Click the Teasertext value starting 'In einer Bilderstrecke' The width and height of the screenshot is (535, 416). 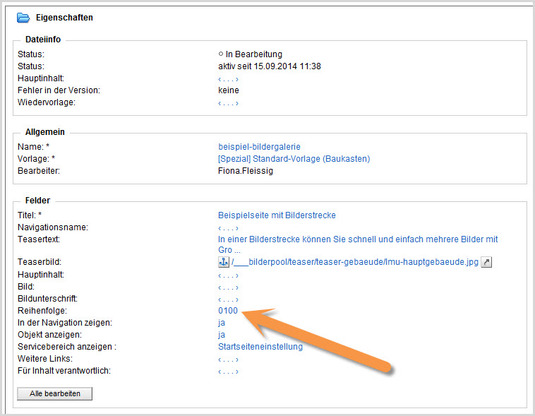pyautogui.click(x=358, y=244)
